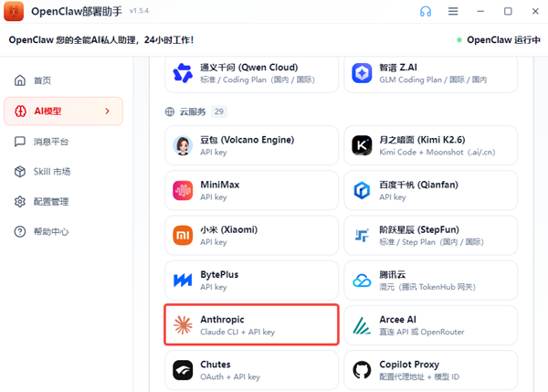Click the Z.AI logo icon
Screen dimensions: 548x392
click(x=362, y=73)
